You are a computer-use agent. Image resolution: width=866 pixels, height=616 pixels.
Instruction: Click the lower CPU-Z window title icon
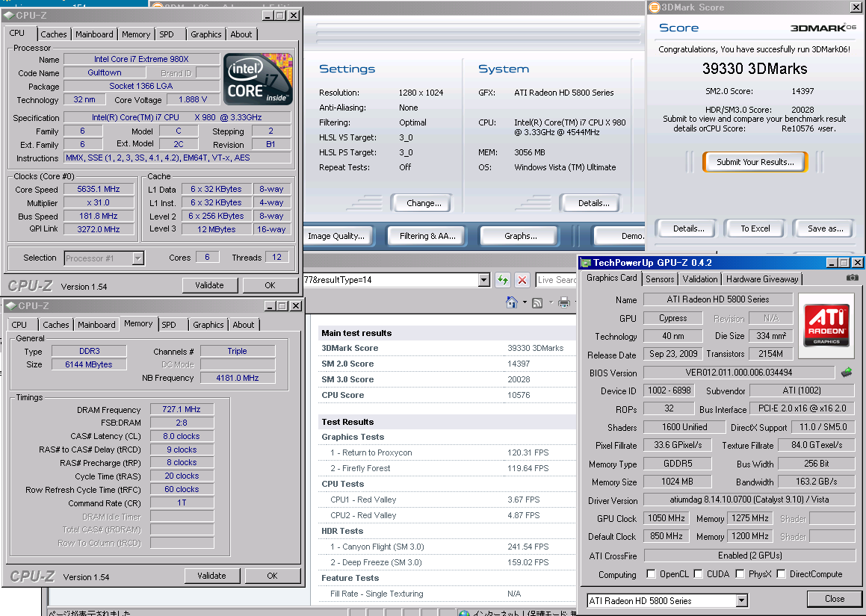(11, 306)
